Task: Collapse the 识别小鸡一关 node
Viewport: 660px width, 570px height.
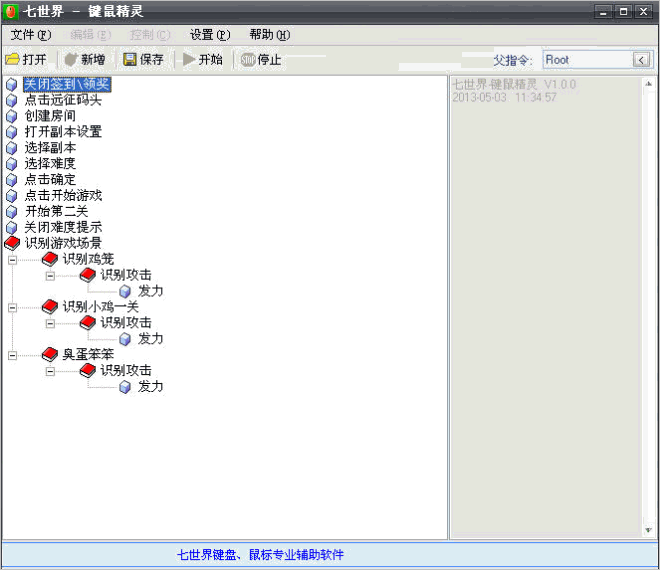Action: (x=12, y=308)
